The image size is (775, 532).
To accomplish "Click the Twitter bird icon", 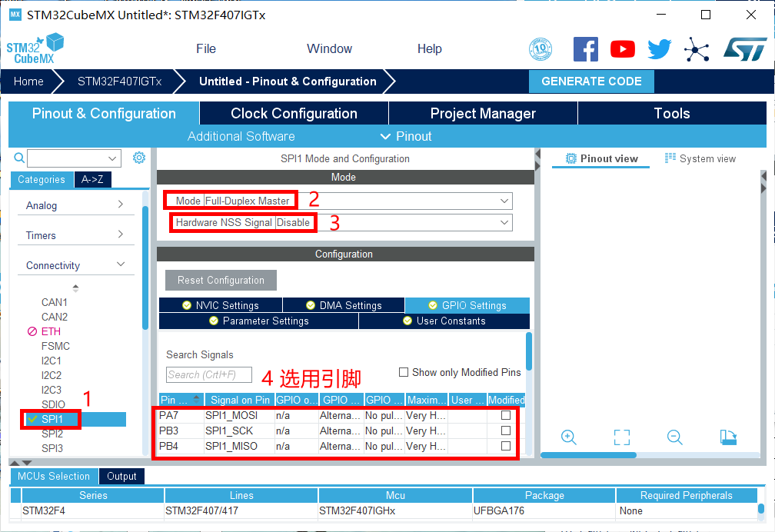I will (659, 49).
